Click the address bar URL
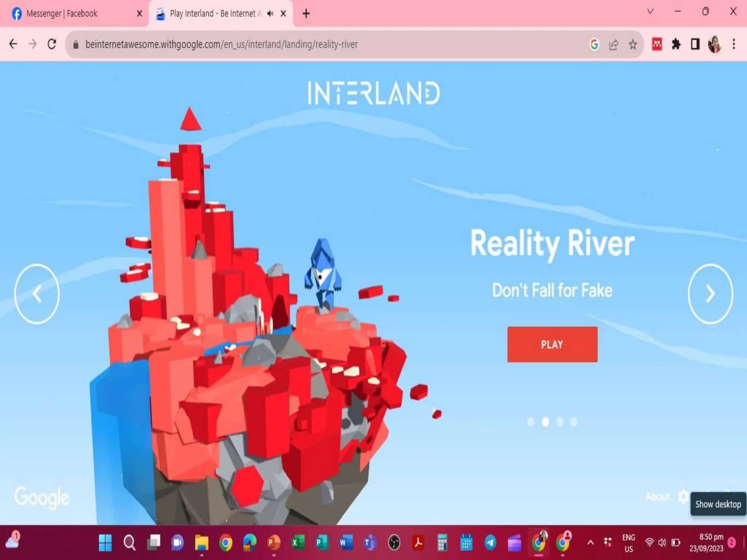 [221, 44]
